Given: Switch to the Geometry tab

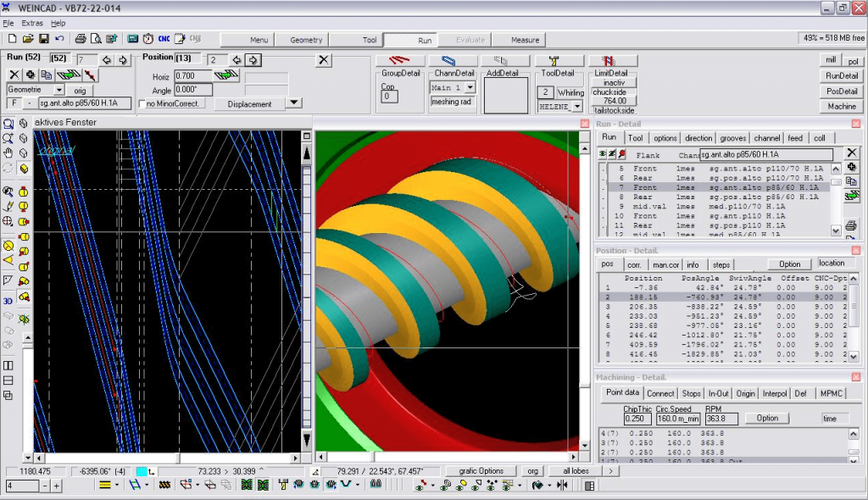Looking at the screenshot, I should click(305, 40).
